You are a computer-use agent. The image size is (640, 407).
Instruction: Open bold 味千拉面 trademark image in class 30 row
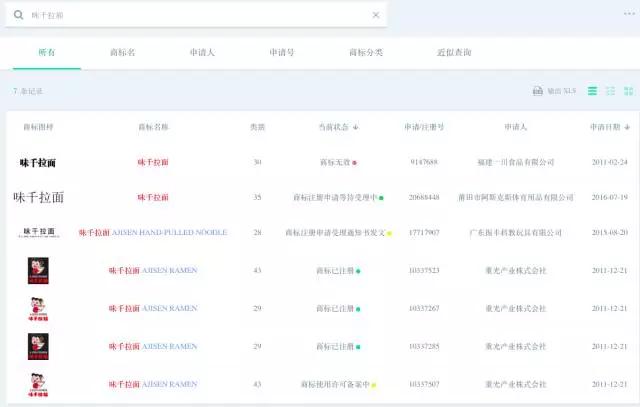click(x=38, y=162)
